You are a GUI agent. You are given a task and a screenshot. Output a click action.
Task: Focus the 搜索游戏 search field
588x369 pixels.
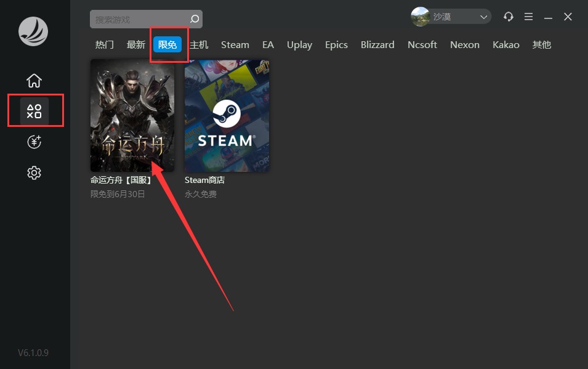tap(147, 19)
